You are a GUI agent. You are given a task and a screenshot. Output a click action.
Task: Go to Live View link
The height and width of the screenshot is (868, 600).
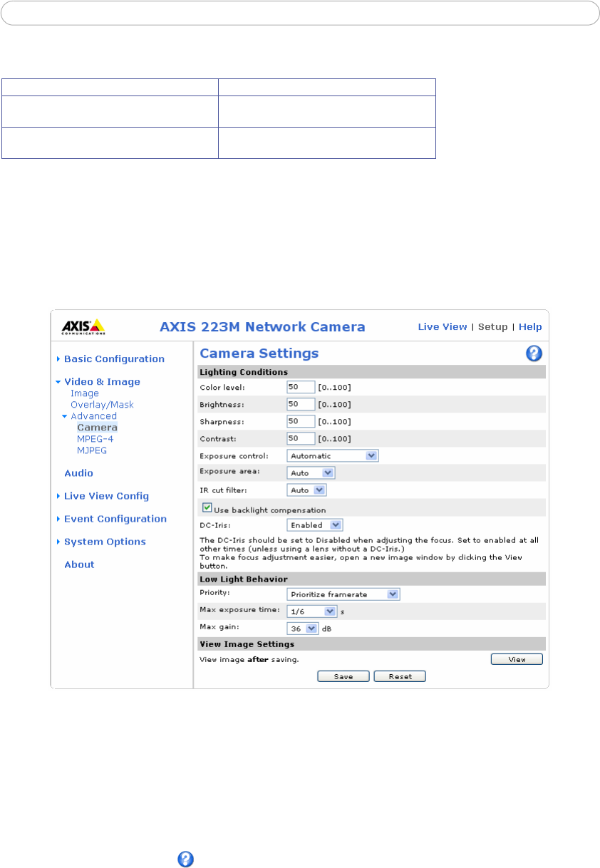point(443,327)
